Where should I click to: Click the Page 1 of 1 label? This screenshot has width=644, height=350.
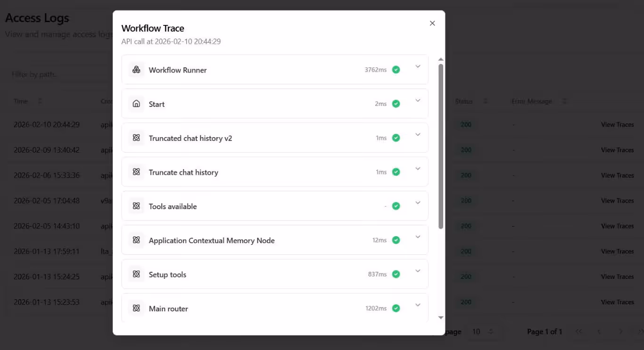click(545, 332)
